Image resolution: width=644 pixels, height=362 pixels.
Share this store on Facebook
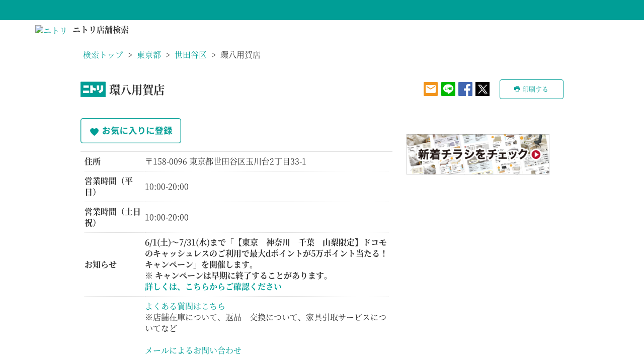click(465, 89)
